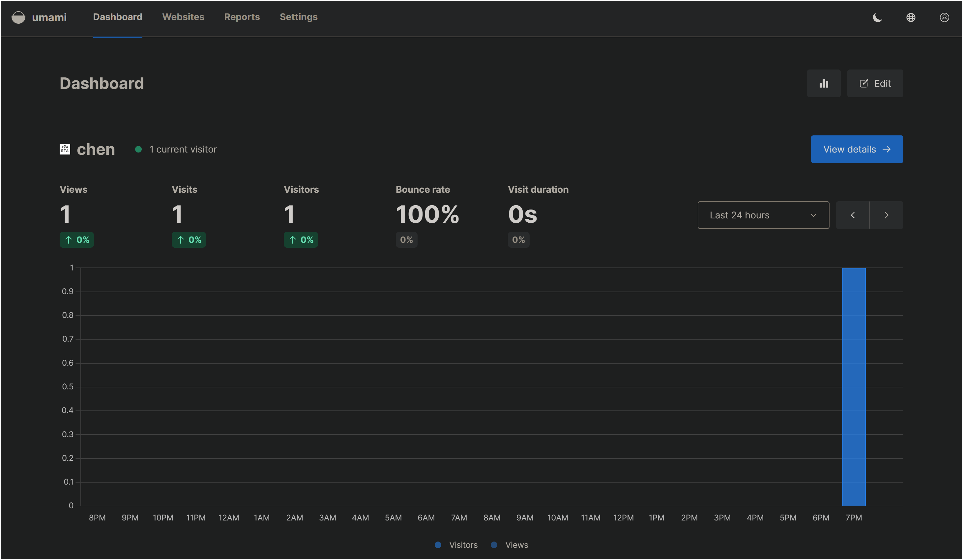Click the Dashboard nav tab
Screen dimensions: 963x560
tap(117, 17)
